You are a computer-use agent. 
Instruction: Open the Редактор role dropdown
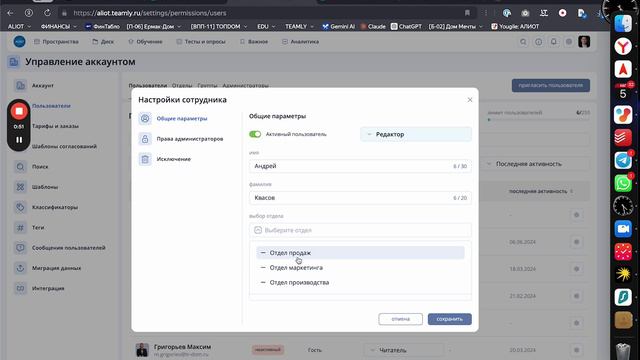pyautogui.click(x=416, y=134)
